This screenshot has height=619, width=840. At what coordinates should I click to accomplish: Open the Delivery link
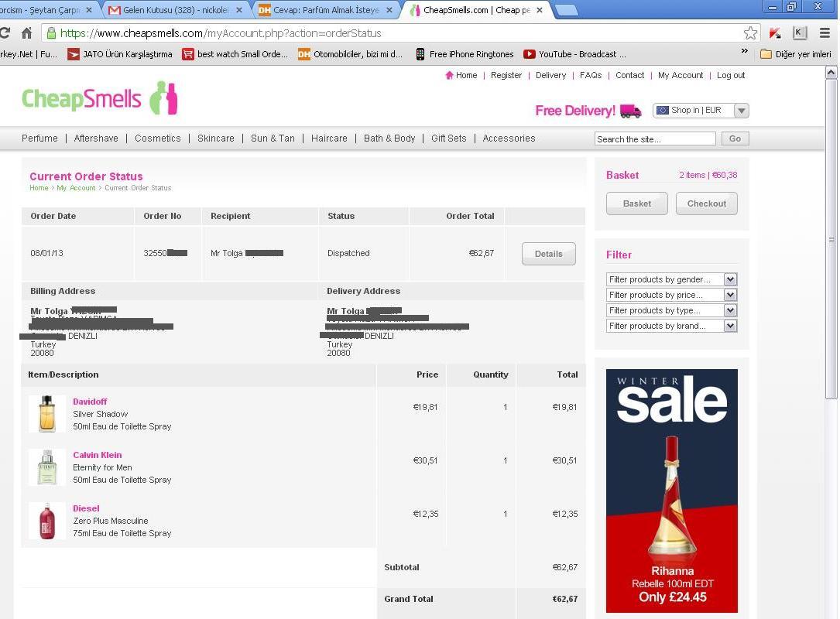(x=550, y=75)
